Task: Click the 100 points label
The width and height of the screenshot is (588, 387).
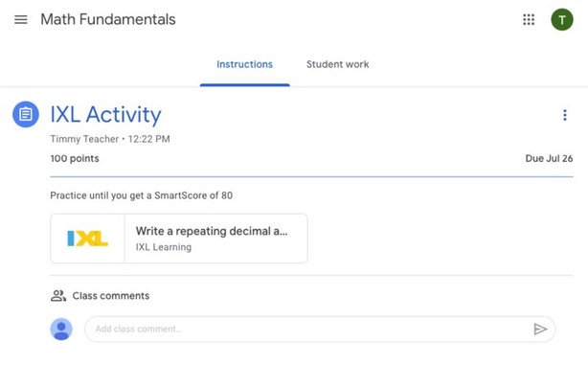Action: coord(75,158)
